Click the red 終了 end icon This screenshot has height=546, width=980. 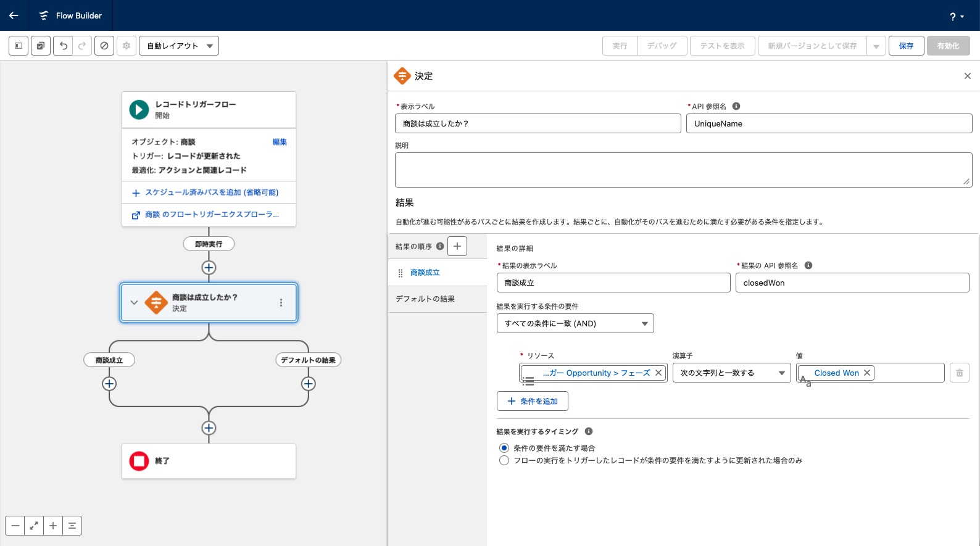[139, 461]
